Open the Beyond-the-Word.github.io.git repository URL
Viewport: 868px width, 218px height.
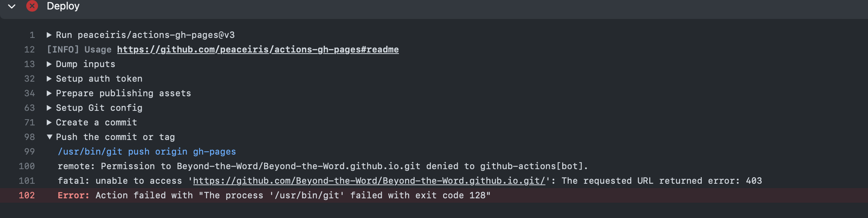pos(369,181)
